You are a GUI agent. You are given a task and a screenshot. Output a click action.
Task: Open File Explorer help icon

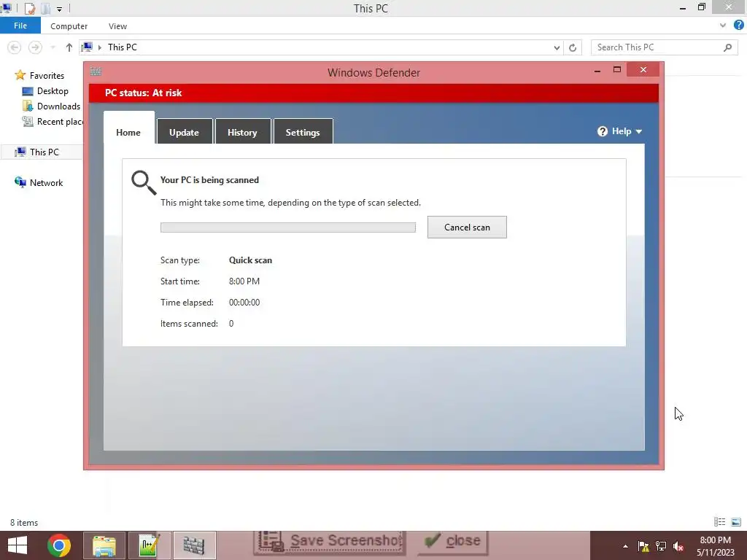[x=738, y=26]
